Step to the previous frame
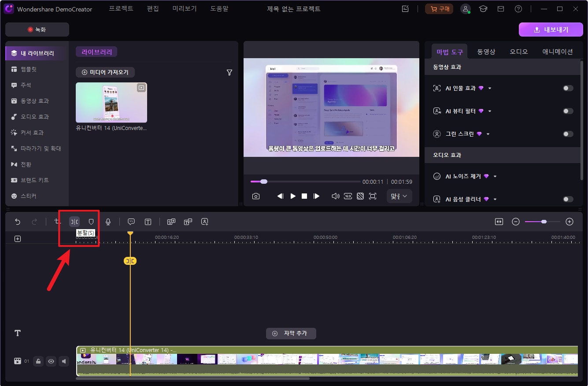The image size is (588, 386). [x=280, y=196]
